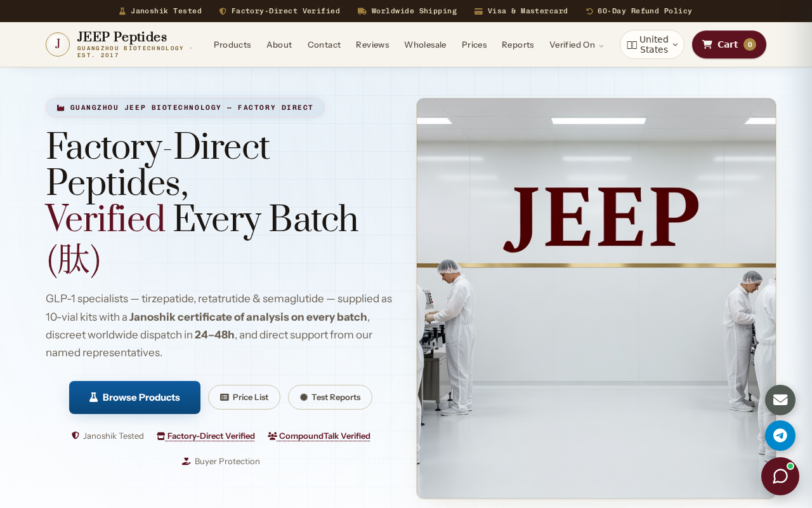
Task: View the Prices page
Action: [475, 44]
